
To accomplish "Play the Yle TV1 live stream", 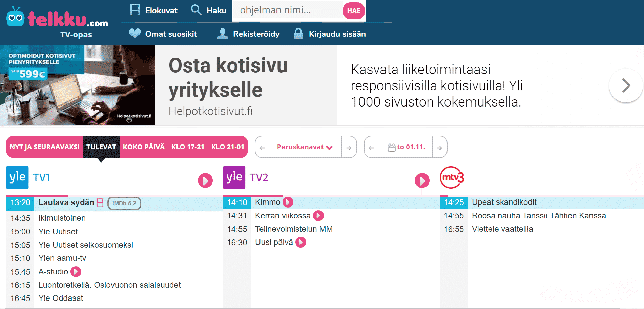I will pos(205,180).
